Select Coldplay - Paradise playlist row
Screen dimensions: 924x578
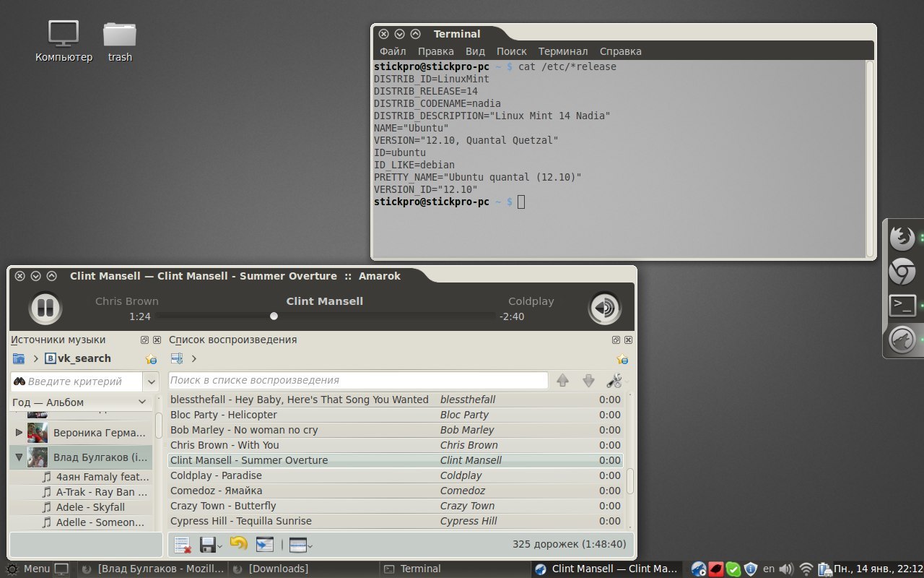click(396, 475)
